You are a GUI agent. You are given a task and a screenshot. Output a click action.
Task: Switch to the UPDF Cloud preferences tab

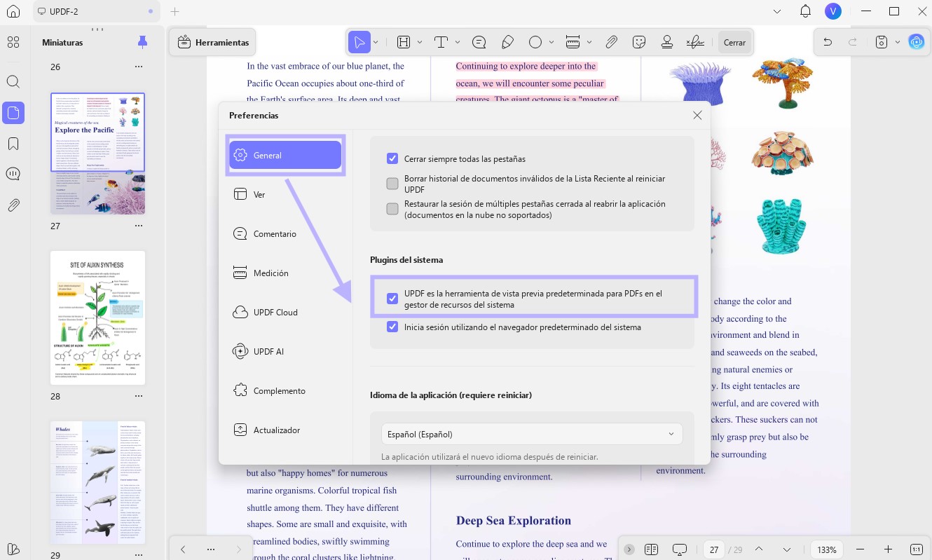(x=286, y=312)
